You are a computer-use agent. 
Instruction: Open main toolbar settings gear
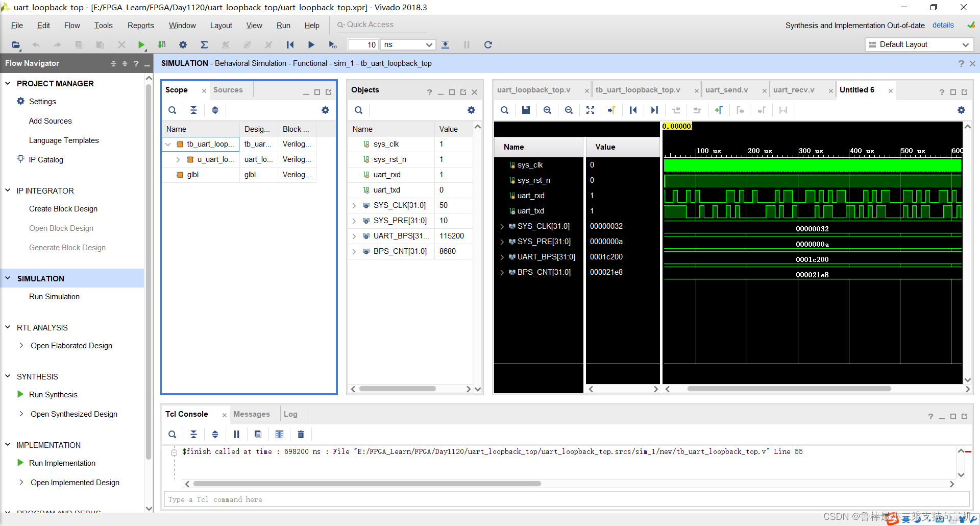(183, 45)
